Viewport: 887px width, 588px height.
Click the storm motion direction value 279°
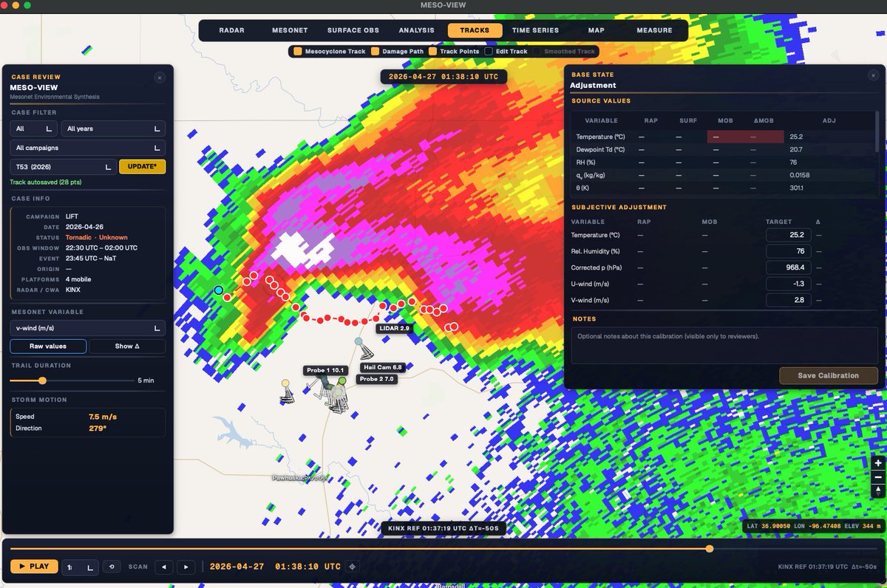point(98,428)
